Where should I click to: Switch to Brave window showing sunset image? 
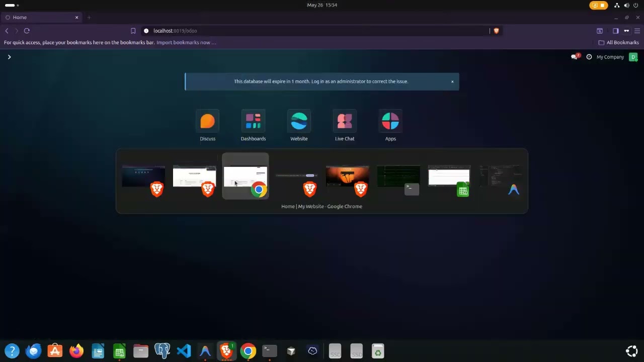pos(347,177)
